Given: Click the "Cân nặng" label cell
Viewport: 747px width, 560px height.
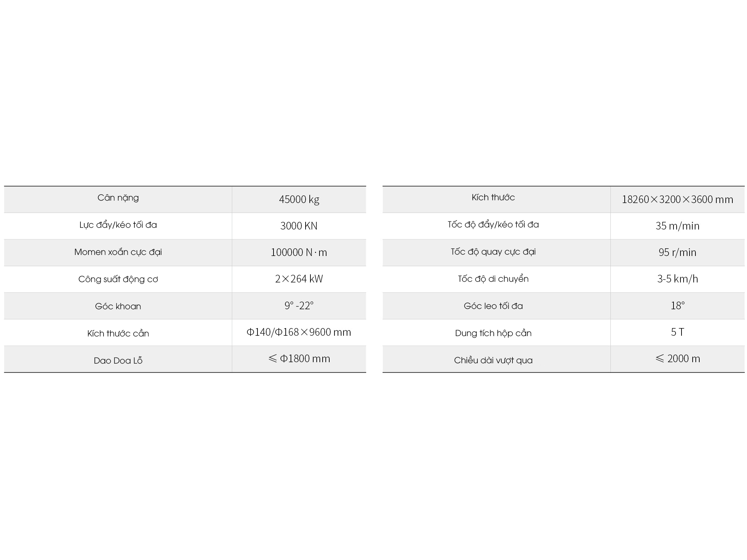Looking at the screenshot, I should (x=118, y=198).
